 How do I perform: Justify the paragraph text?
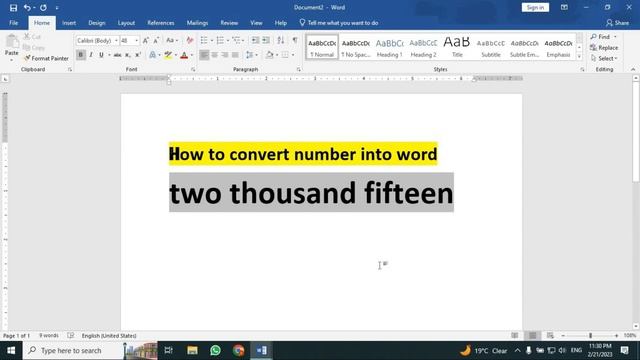[x=235, y=55]
